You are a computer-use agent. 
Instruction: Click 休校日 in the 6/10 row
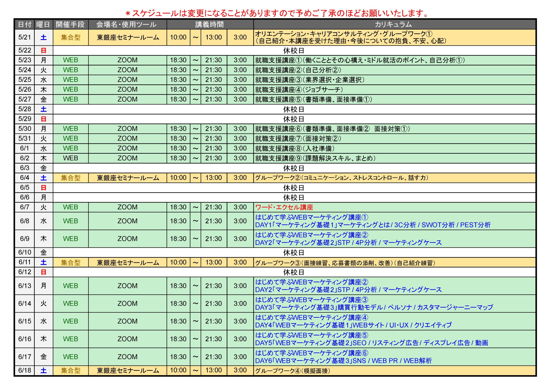click(294, 253)
